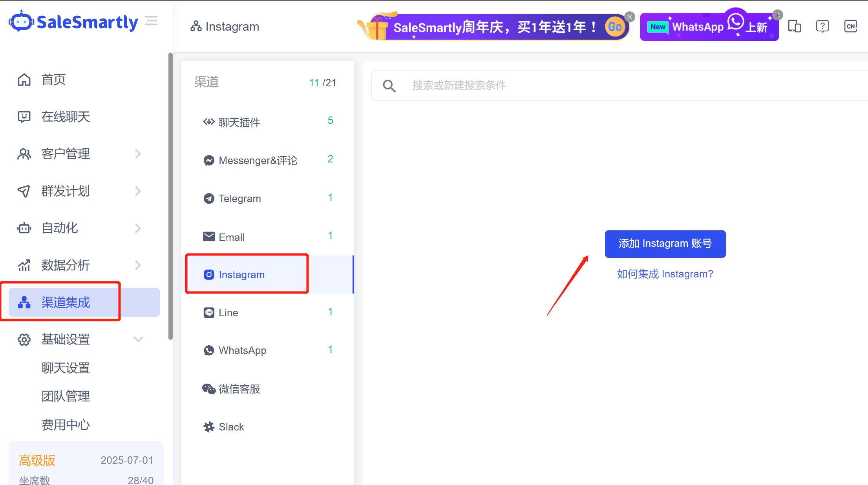Viewport: 868px width, 485px height.
Task: Click the WeChat icon
Action: click(x=209, y=389)
